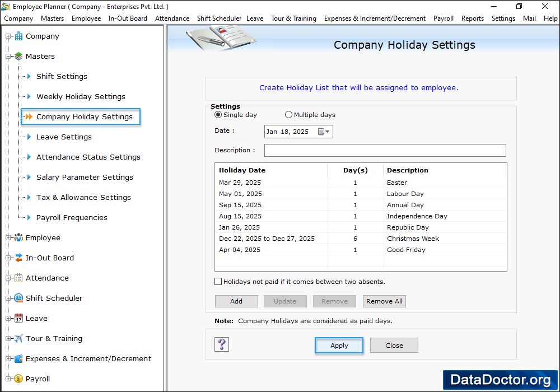Viewport: 560px width, 392px height.
Task: Expand the Company tree node
Action: [x=8, y=36]
